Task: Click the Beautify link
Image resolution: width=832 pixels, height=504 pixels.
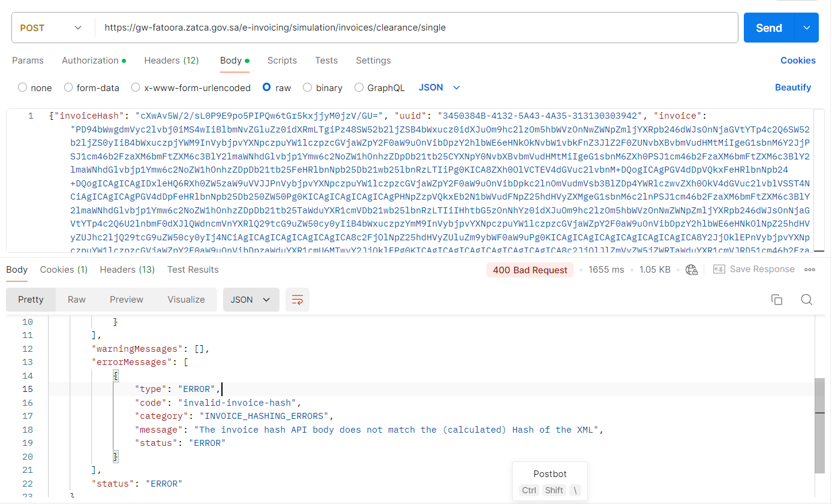Action: pos(792,87)
